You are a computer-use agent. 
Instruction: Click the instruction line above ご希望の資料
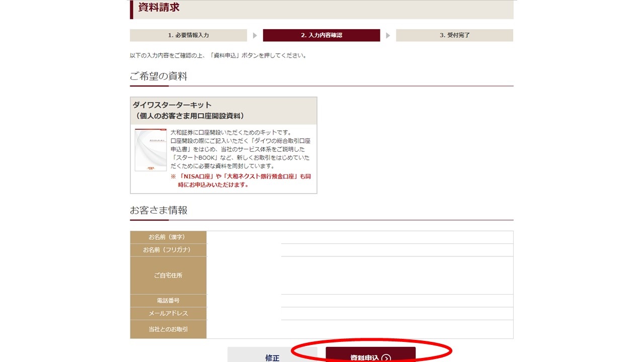(218, 55)
